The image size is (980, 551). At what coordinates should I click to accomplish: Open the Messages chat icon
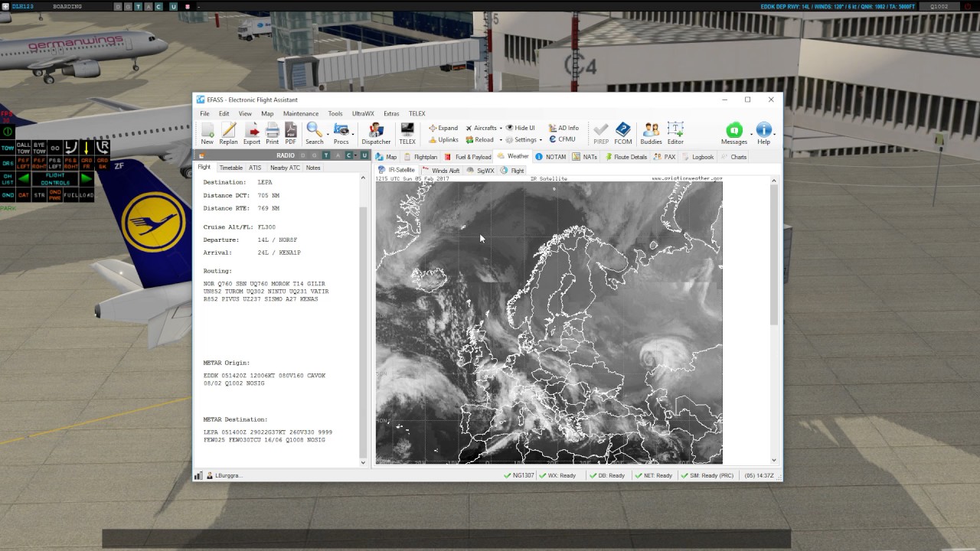pos(733,129)
